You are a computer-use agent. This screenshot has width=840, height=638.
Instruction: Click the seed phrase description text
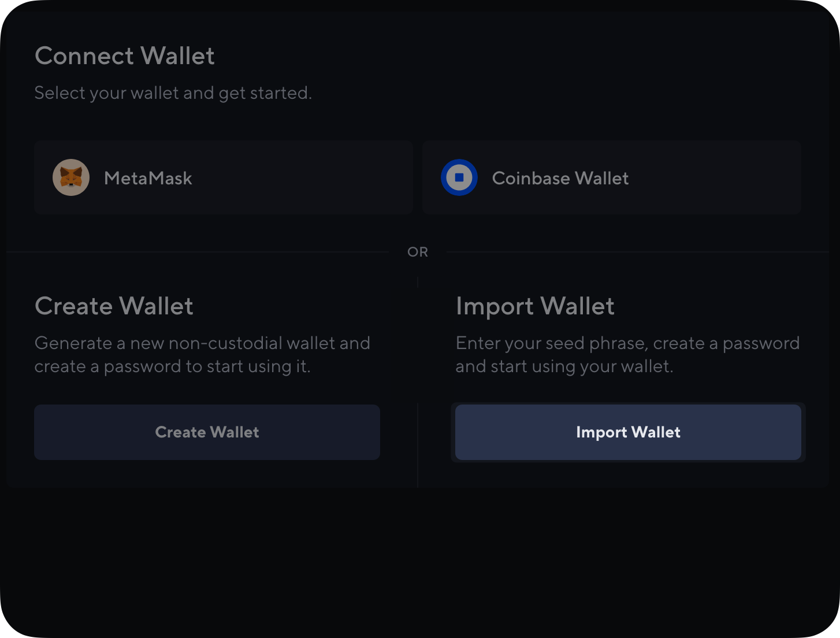[627, 354]
